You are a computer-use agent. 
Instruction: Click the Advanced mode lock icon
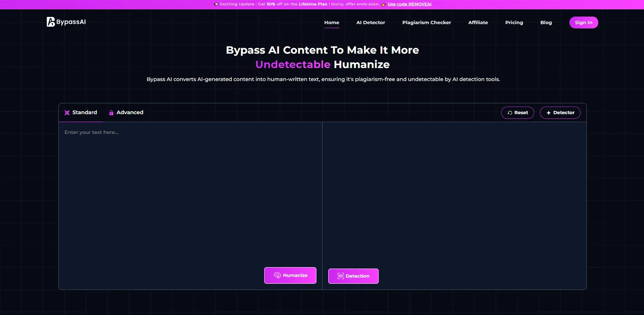(111, 113)
